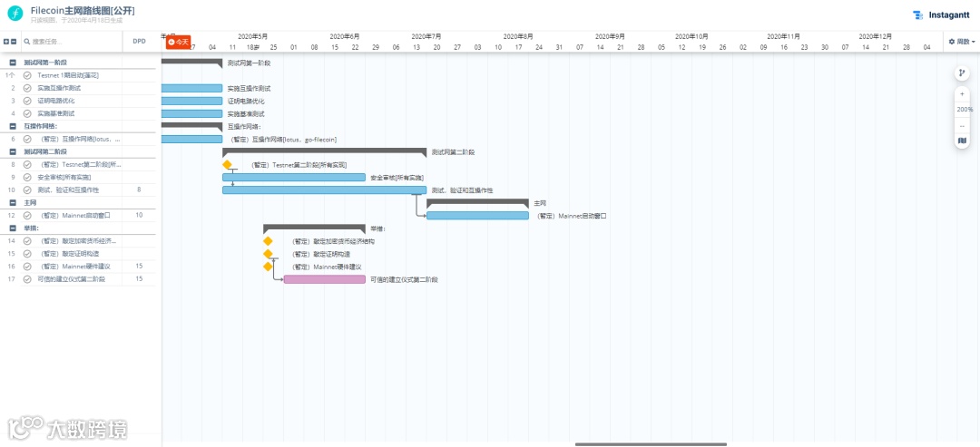Screen dimensions: 980x447
Task: Click the Filecoin logo icon
Action: point(15,14)
